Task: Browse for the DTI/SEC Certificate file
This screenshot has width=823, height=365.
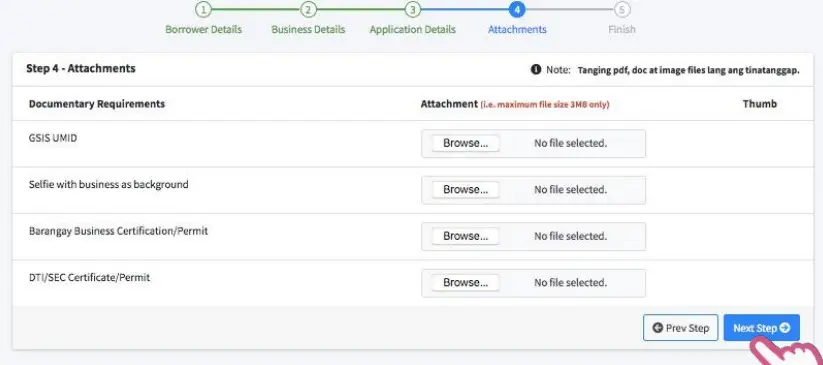Action: click(x=466, y=283)
